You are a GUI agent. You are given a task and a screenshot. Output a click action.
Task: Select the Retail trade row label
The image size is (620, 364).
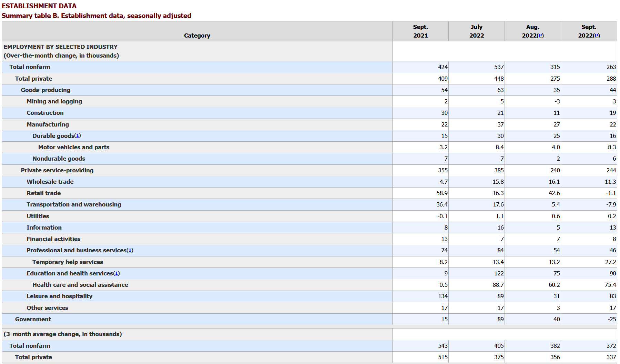(x=43, y=193)
